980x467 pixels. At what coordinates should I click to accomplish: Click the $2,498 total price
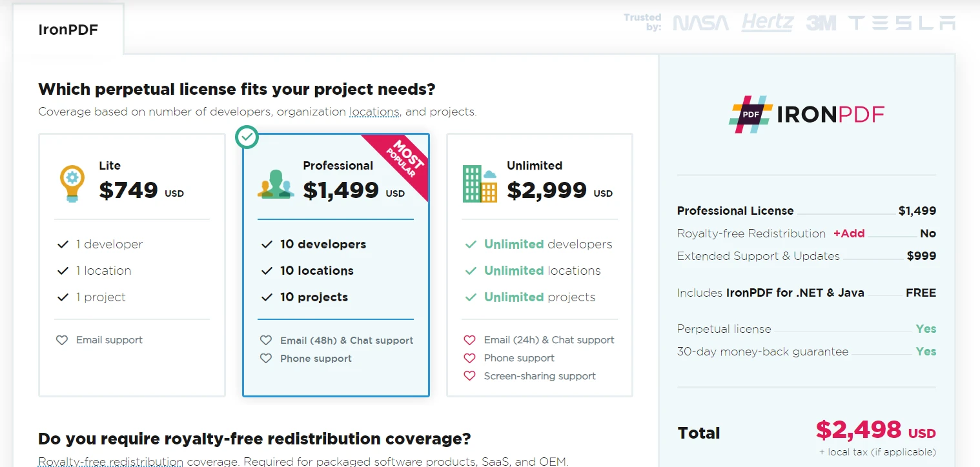tap(859, 430)
